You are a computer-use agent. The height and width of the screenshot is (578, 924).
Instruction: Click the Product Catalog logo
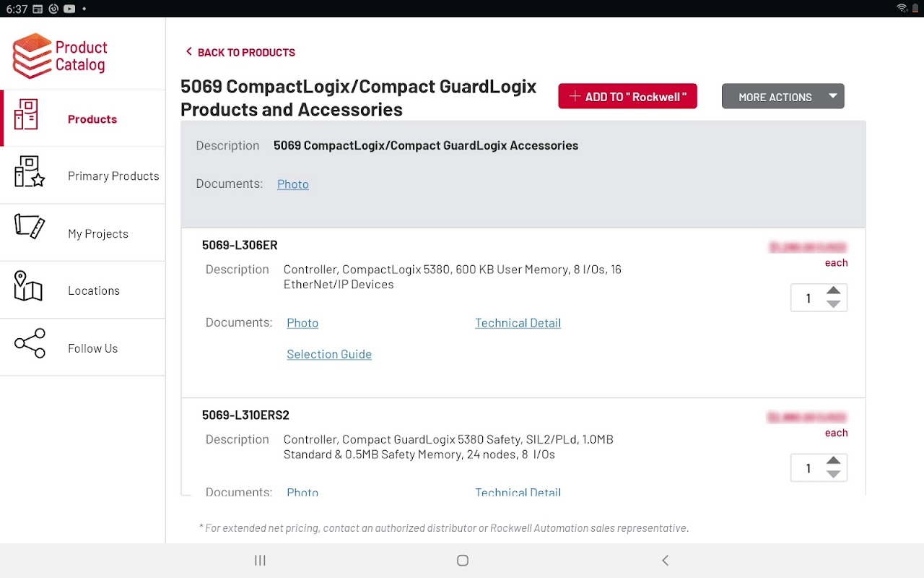click(60, 56)
